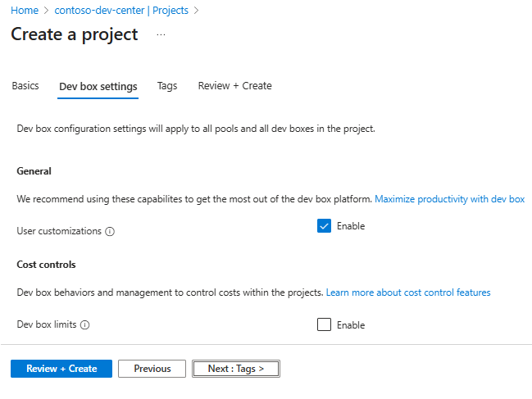Open the ellipsis menu beside Create a project
This screenshot has width=532, height=399.
161,34
